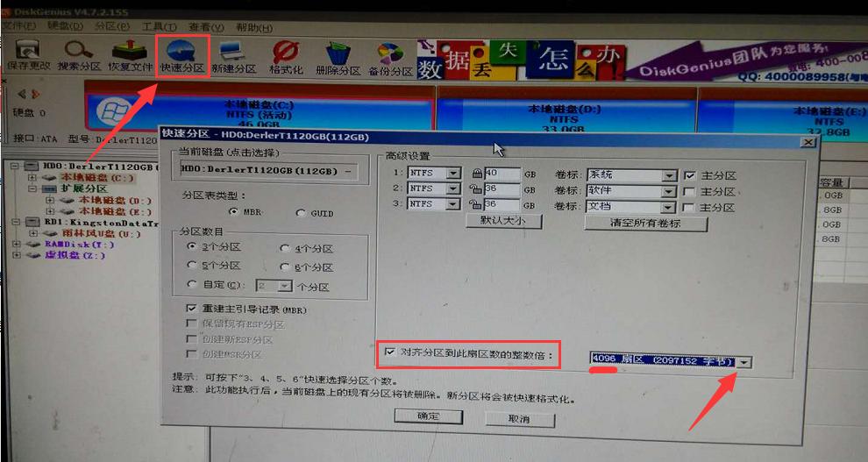The width and height of the screenshot is (868, 462).
Task: Close the Quick Partition dialog
Action: 808,142
